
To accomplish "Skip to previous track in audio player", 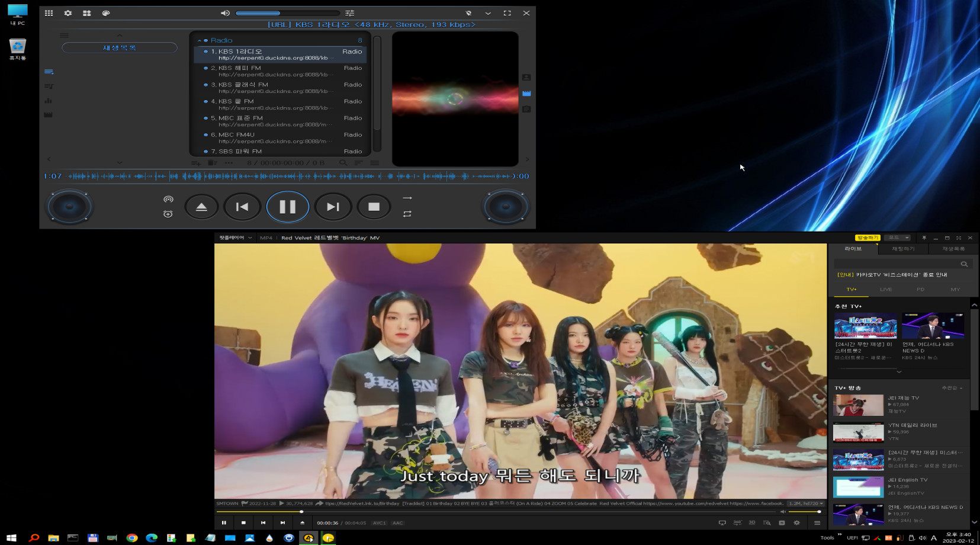I will click(x=242, y=207).
